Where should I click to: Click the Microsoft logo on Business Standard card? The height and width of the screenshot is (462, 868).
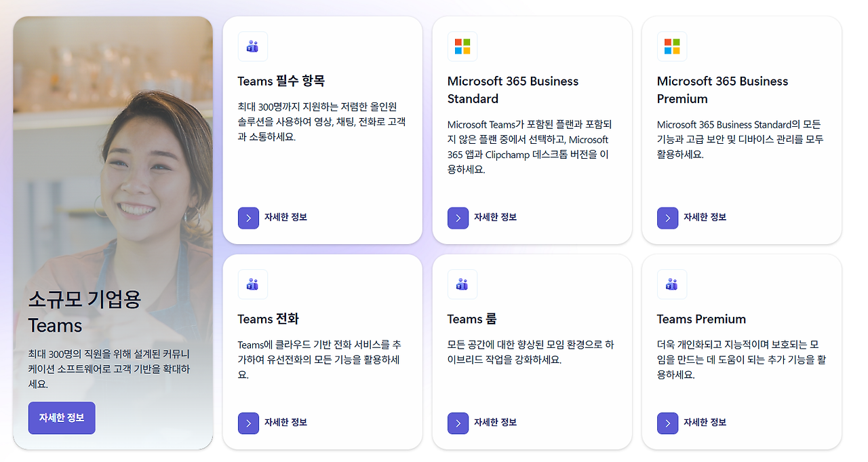[x=462, y=46]
